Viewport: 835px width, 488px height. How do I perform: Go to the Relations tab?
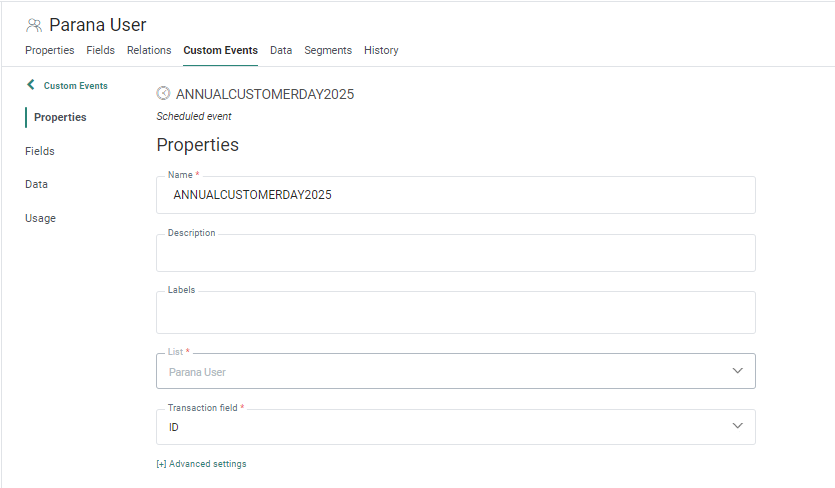pos(149,50)
